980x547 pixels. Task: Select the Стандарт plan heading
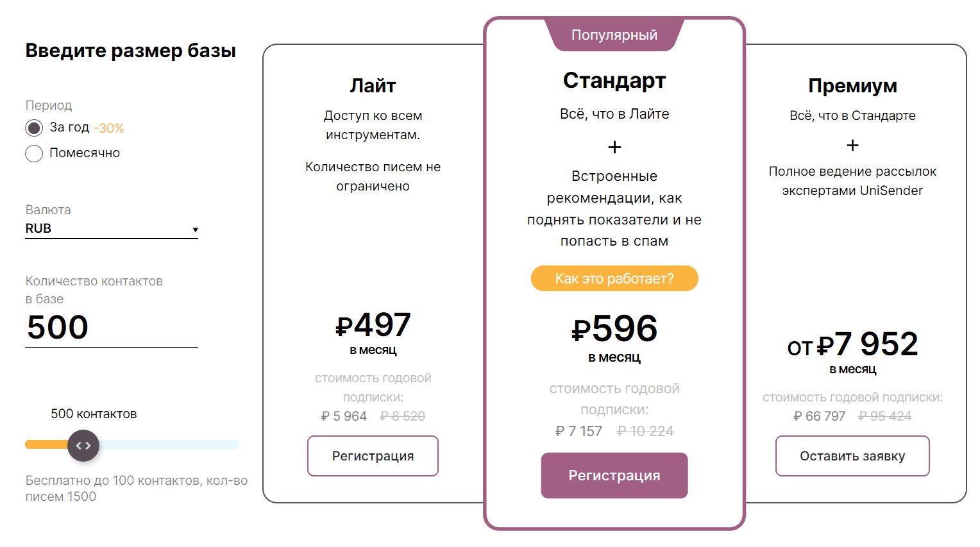(614, 80)
